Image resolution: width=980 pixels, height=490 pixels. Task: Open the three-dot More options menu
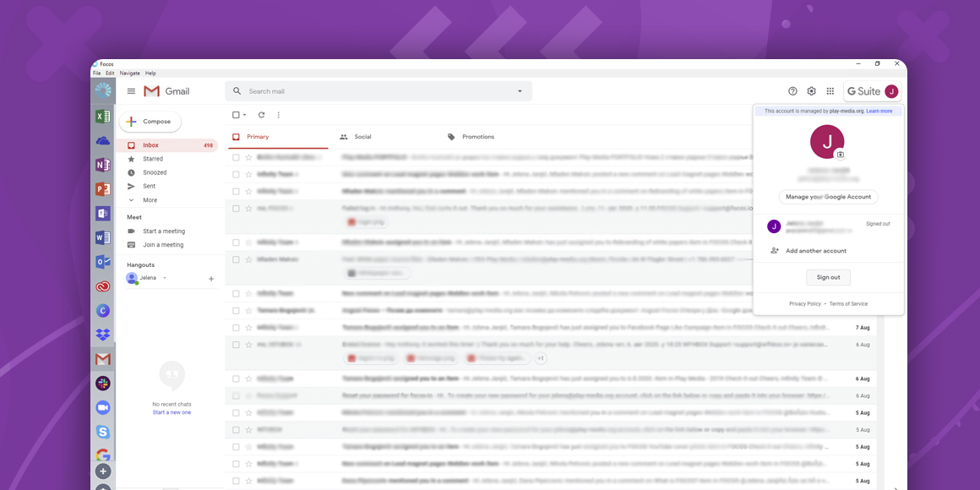tap(279, 115)
